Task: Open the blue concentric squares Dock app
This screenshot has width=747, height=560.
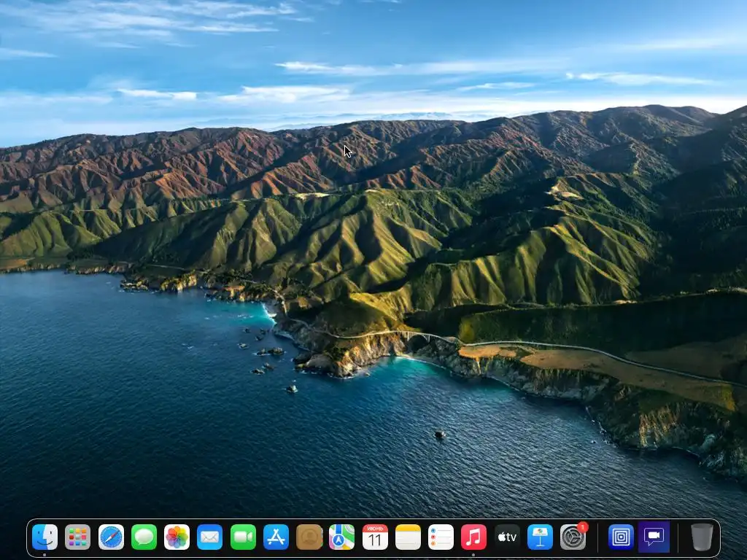Action: click(x=621, y=537)
